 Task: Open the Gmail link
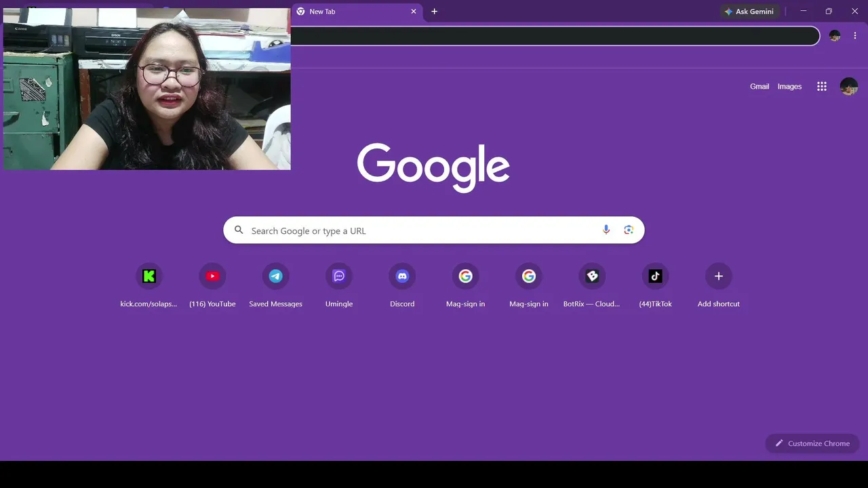759,86
